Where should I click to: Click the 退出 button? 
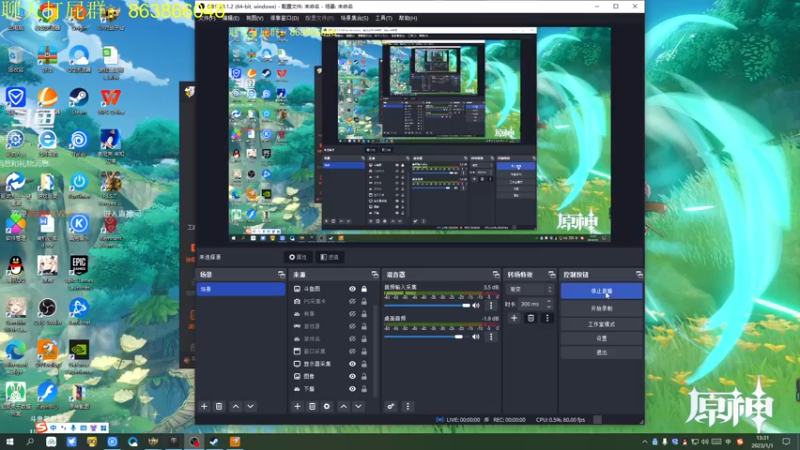[x=602, y=353]
